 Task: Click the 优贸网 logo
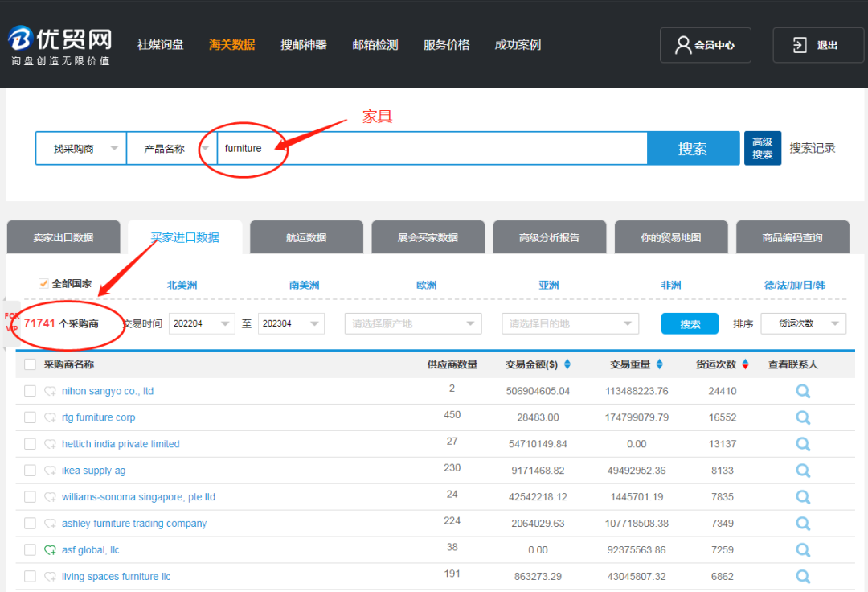pyautogui.click(x=60, y=46)
